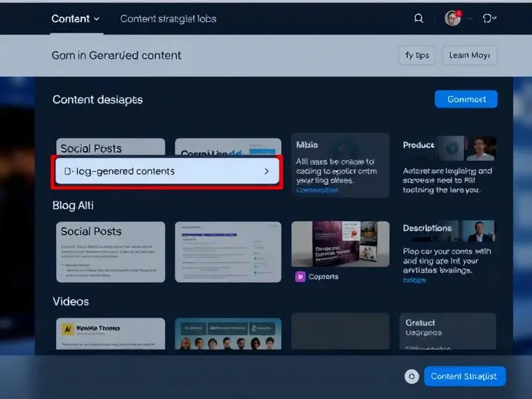
Task: Click the yellow Al icon in Videos card
Action: click(68, 328)
